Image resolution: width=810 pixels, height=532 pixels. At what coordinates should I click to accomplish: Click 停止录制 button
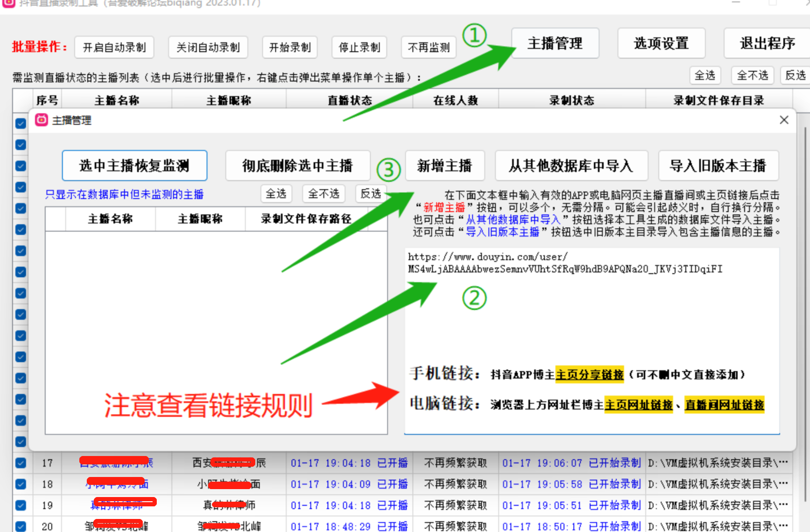[x=359, y=48]
